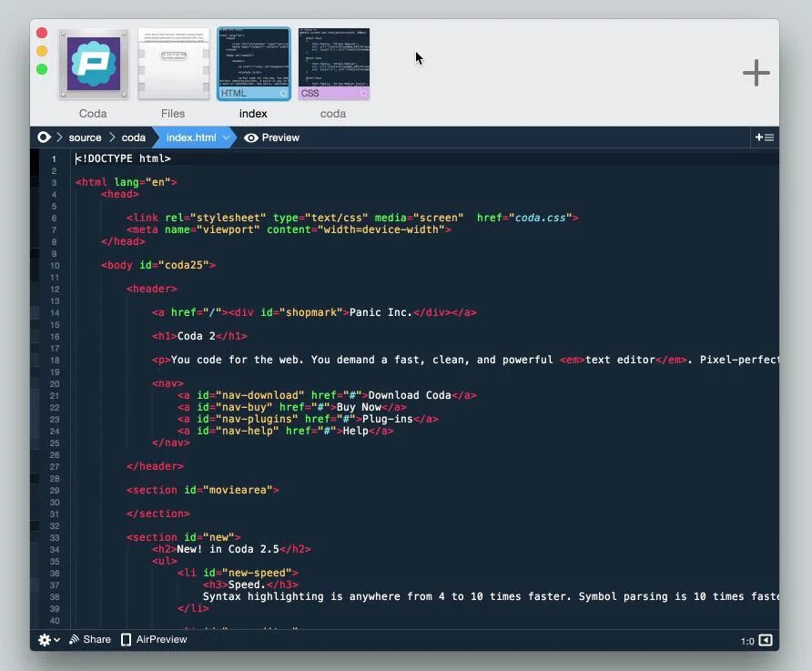
Task: Click the opening nav tag
Action: (167, 383)
